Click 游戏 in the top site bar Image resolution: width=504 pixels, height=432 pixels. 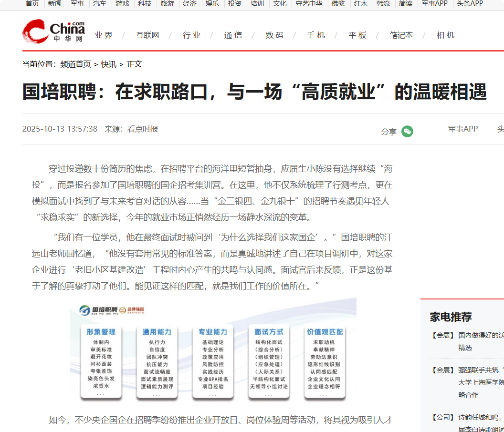point(122,3)
